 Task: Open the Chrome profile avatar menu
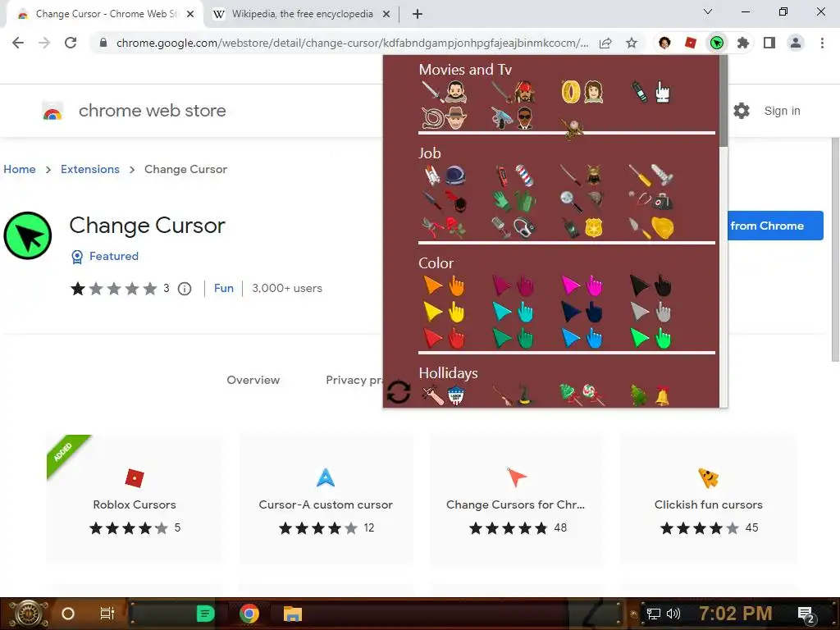pyautogui.click(x=796, y=43)
